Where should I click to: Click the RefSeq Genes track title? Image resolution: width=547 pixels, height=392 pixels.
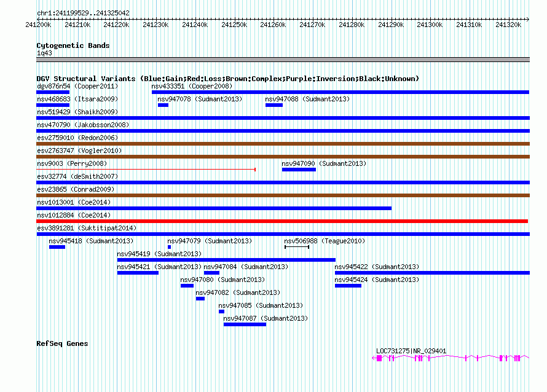pos(62,343)
